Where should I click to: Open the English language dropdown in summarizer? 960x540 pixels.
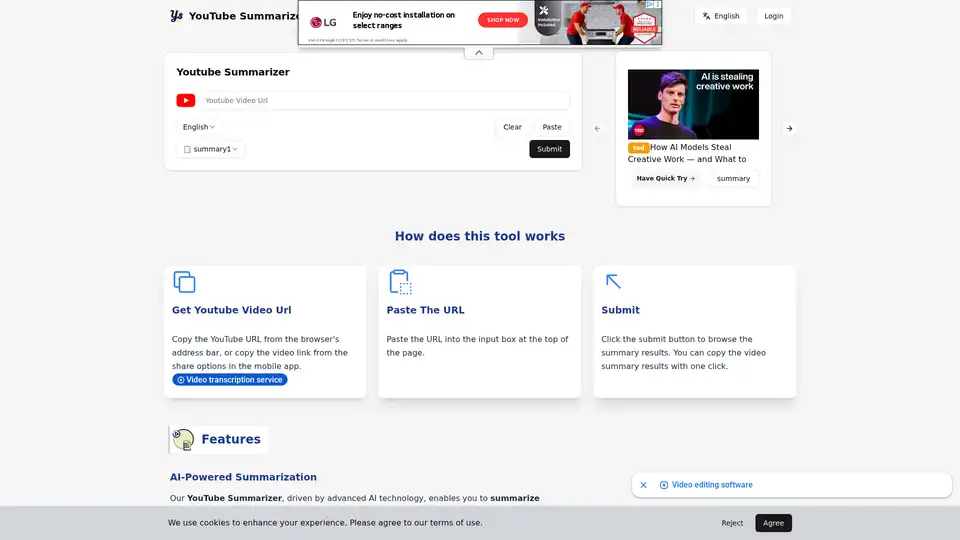pyautogui.click(x=198, y=127)
